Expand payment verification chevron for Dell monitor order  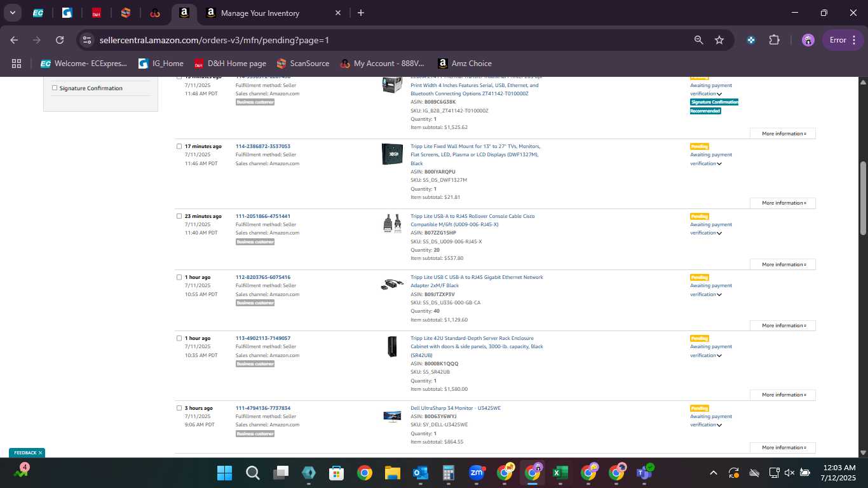[719, 425]
